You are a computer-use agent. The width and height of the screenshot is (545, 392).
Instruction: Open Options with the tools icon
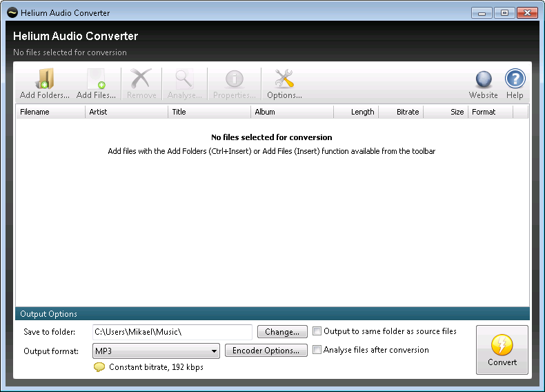(284, 84)
